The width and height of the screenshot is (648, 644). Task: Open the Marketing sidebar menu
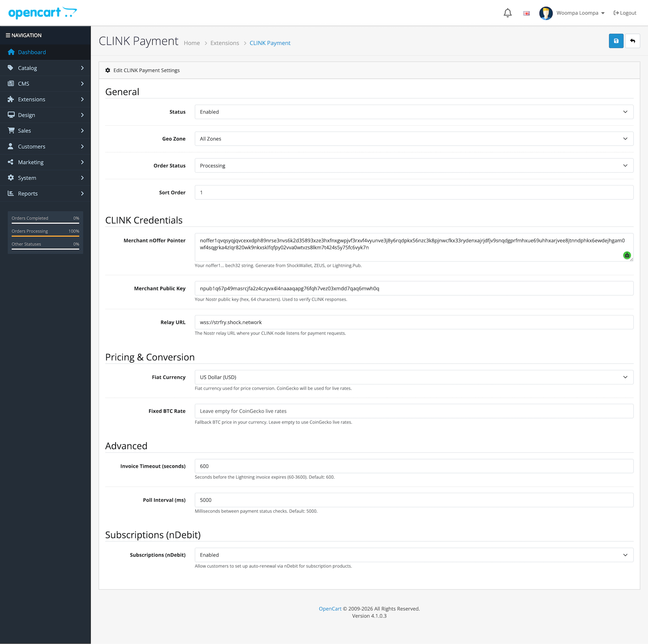click(x=45, y=162)
